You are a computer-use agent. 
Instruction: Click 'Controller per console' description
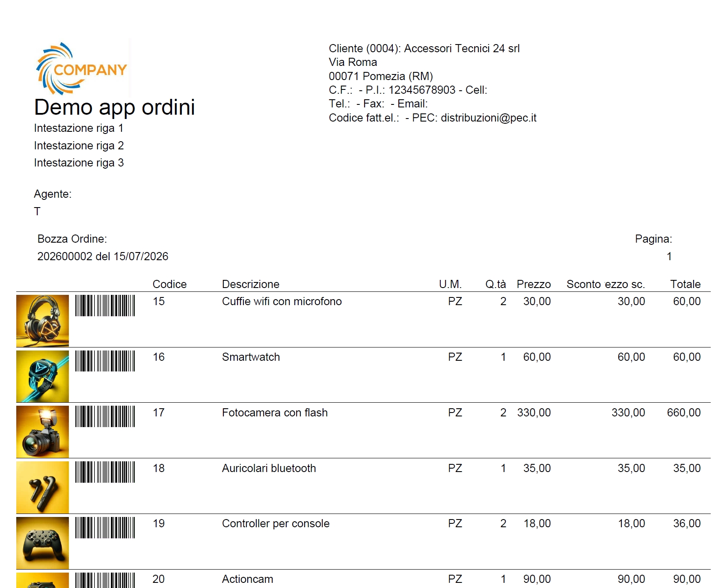[276, 523]
